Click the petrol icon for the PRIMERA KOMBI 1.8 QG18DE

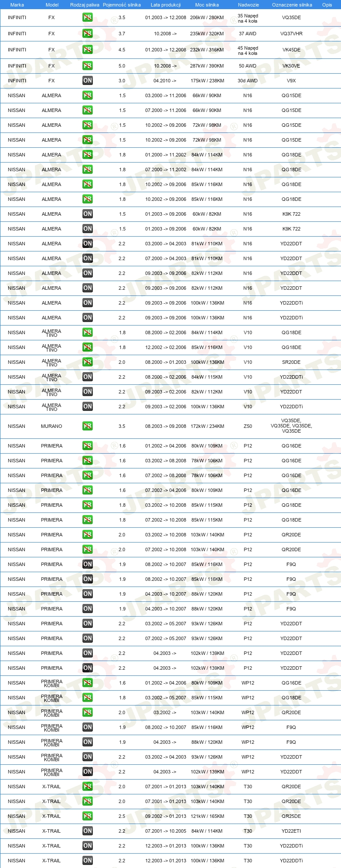(88, 698)
